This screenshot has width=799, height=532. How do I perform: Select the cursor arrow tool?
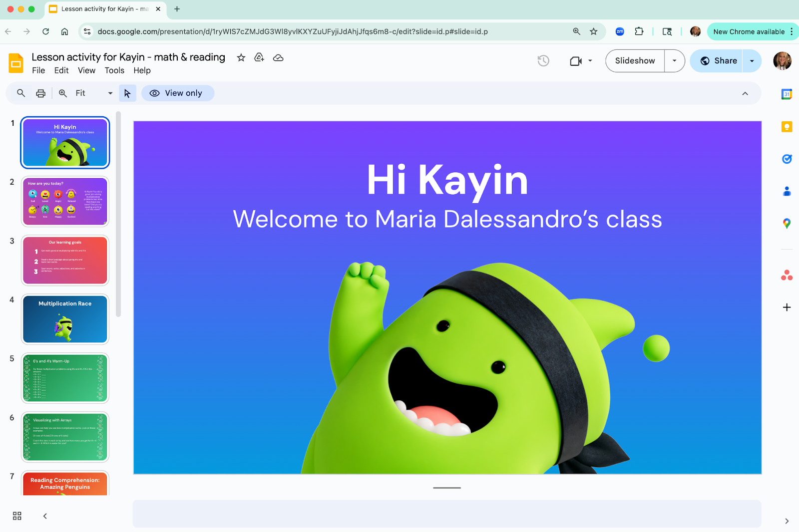[x=127, y=93]
